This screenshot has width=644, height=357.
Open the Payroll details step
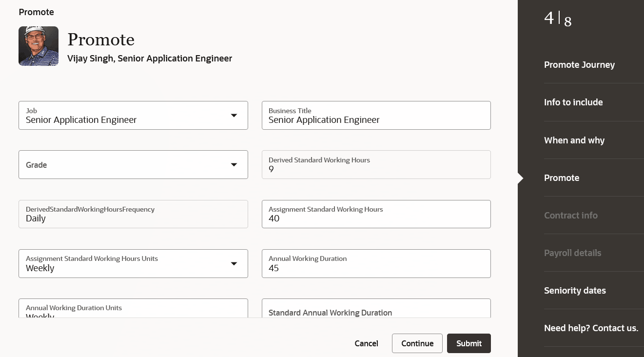pyautogui.click(x=572, y=253)
